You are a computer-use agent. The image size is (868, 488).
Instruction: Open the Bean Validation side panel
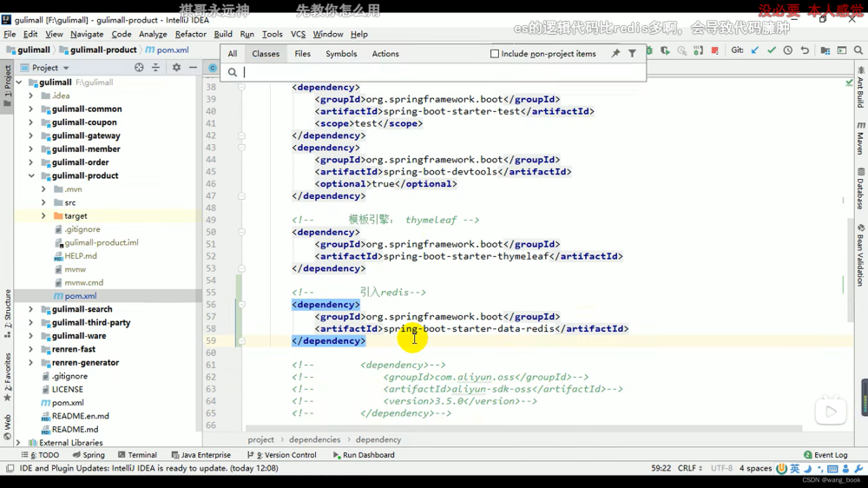(860, 254)
